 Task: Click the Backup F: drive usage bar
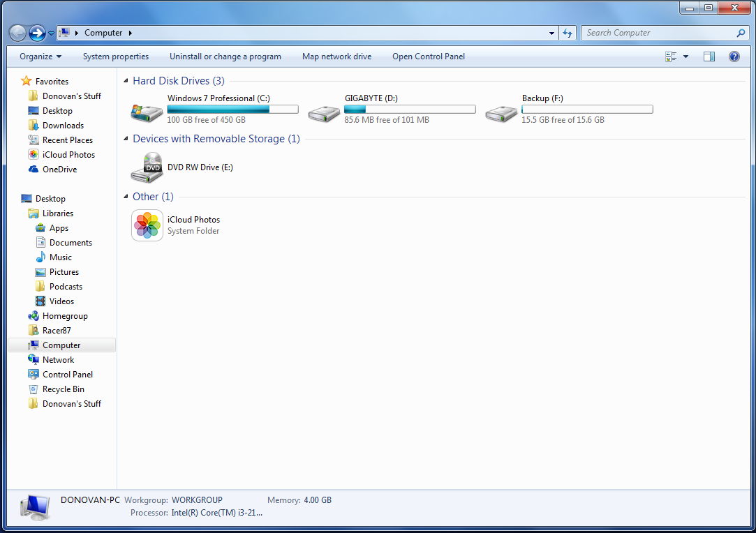click(587, 110)
